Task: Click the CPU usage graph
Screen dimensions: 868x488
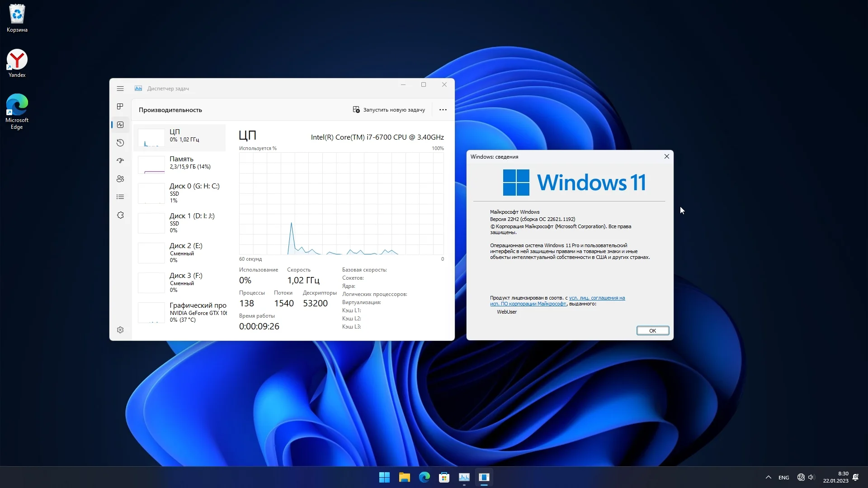Action: click(x=341, y=203)
